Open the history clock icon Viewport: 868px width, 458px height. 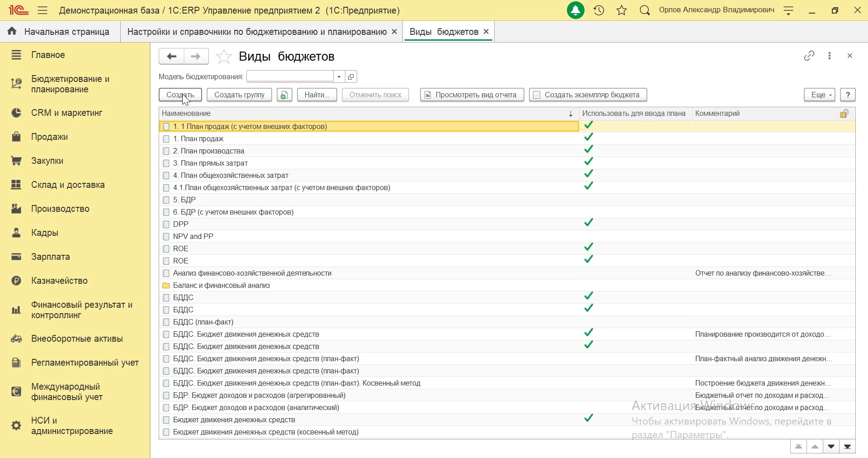[x=599, y=10]
